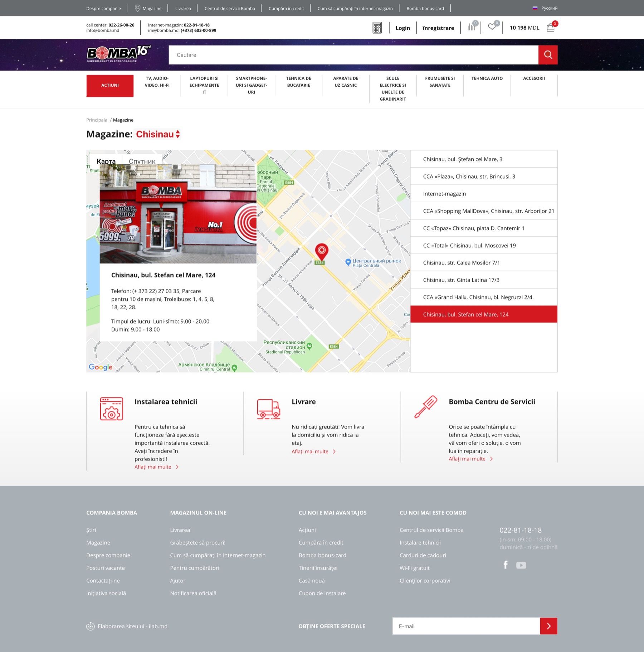Open Posturi vacante footer link
The width and height of the screenshot is (644, 652).
click(x=106, y=568)
